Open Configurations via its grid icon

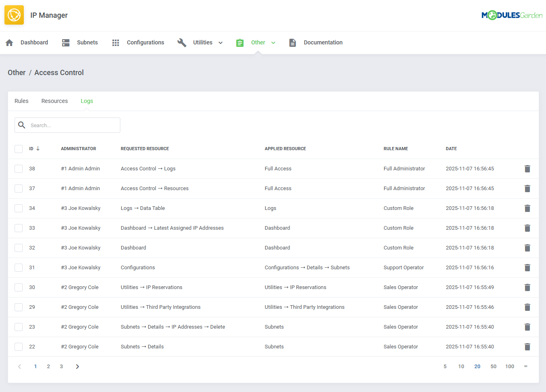(x=116, y=42)
